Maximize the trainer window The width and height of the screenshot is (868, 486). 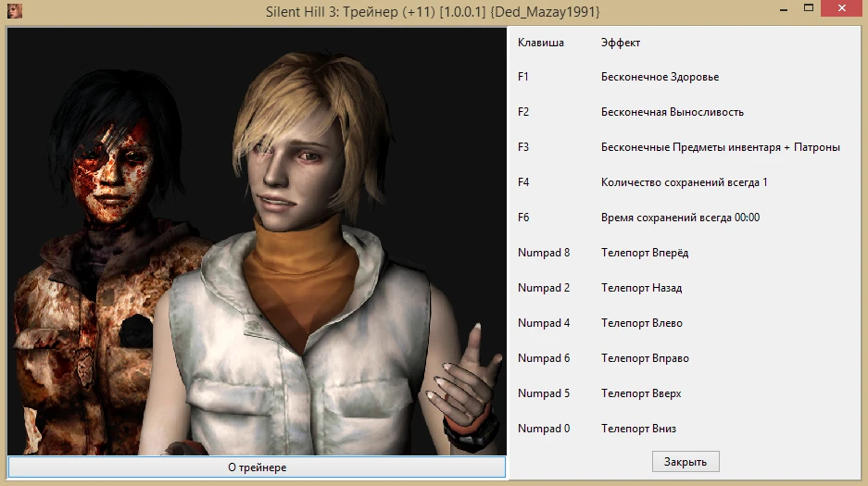(809, 8)
